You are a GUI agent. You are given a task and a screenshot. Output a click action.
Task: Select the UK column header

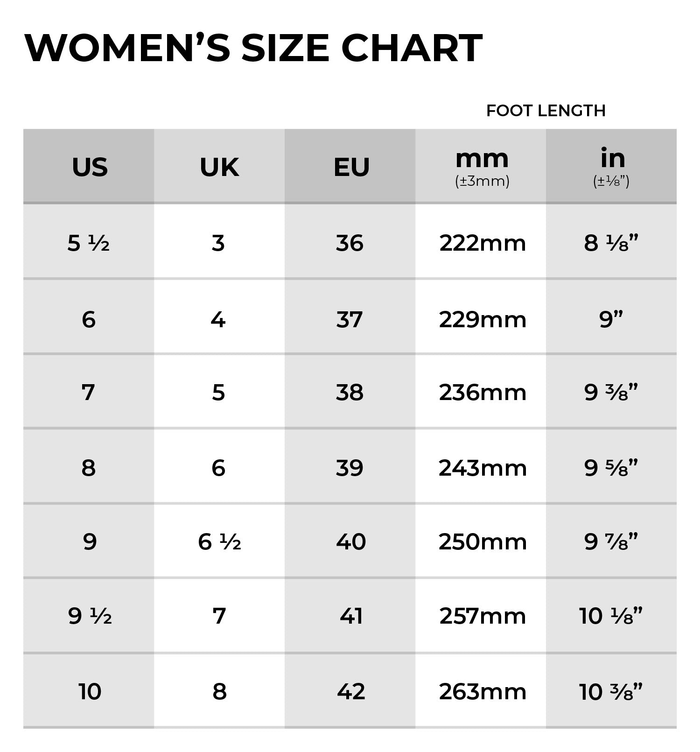click(219, 167)
